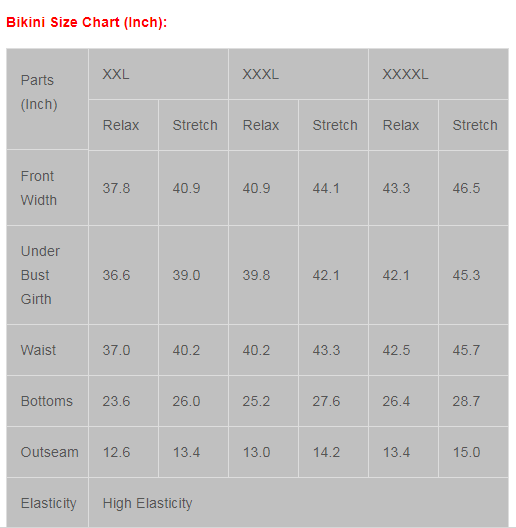Click the High Elasticity value cell
The height and width of the screenshot is (528, 516).
pos(298,503)
